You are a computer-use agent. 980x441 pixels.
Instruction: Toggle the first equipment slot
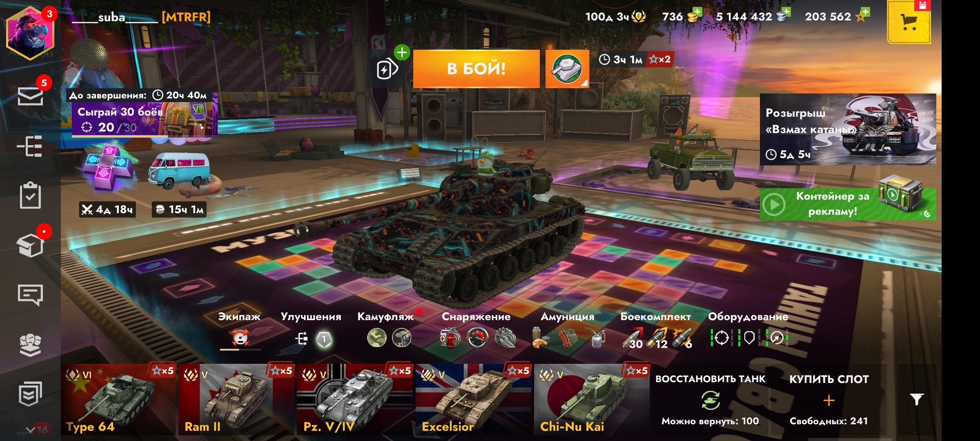pyautogui.click(x=721, y=338)
